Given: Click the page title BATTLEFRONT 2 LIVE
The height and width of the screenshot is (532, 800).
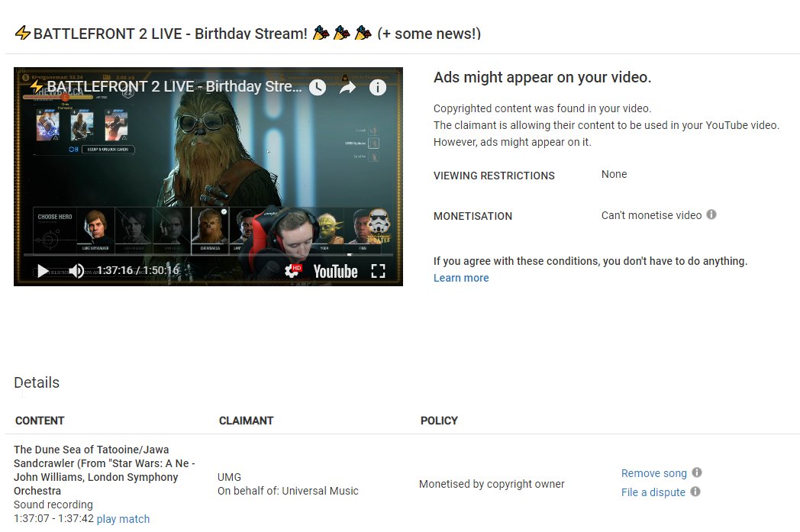Looking at the screenshot, I should coord(247,34).
